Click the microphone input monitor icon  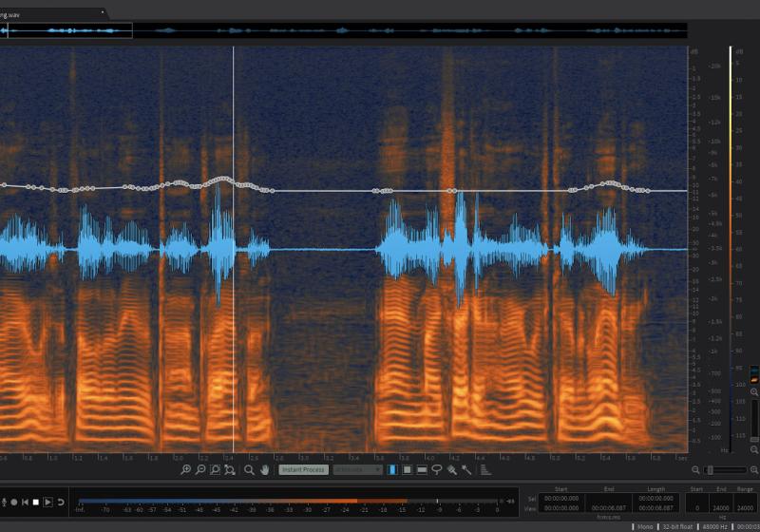(x=4, y=502)
